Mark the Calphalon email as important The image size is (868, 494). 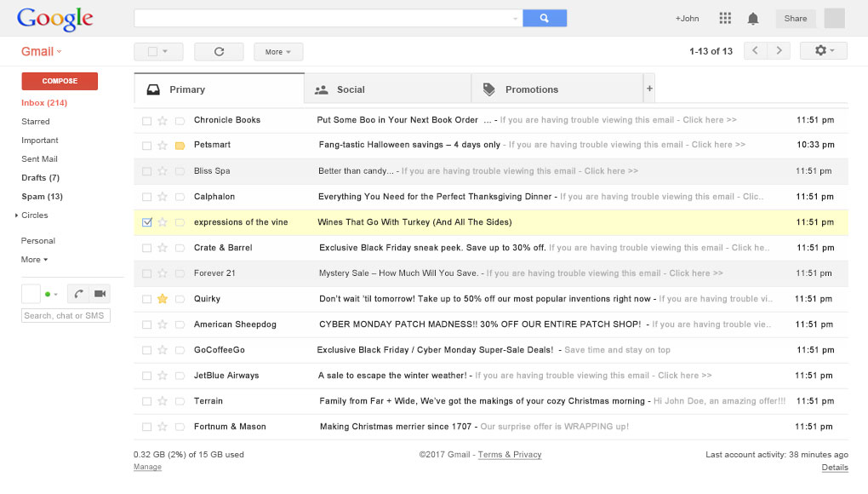coord(180,197)
